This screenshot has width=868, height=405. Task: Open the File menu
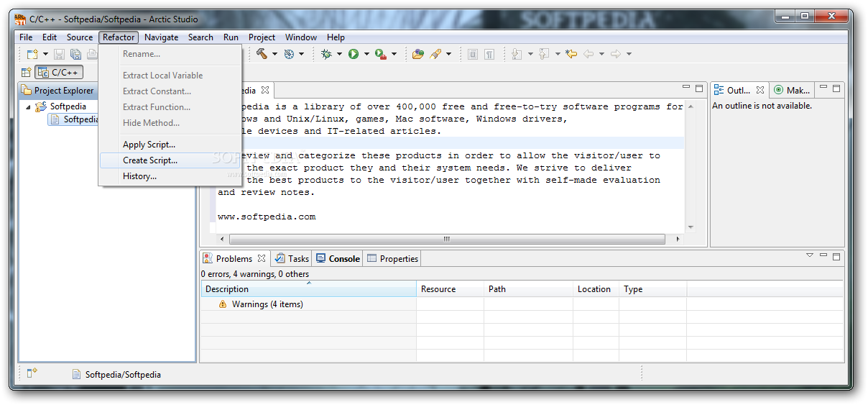pyautogui.click(x=26, y=37)
